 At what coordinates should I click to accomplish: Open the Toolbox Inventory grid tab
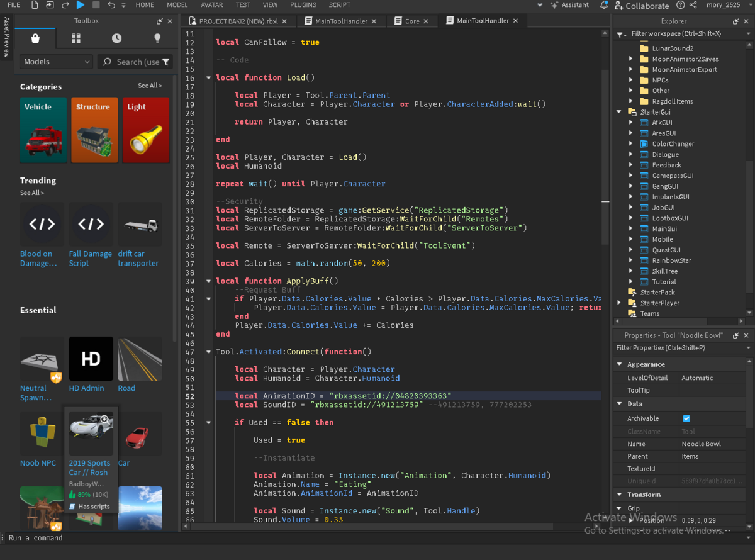tap(76, 39)
